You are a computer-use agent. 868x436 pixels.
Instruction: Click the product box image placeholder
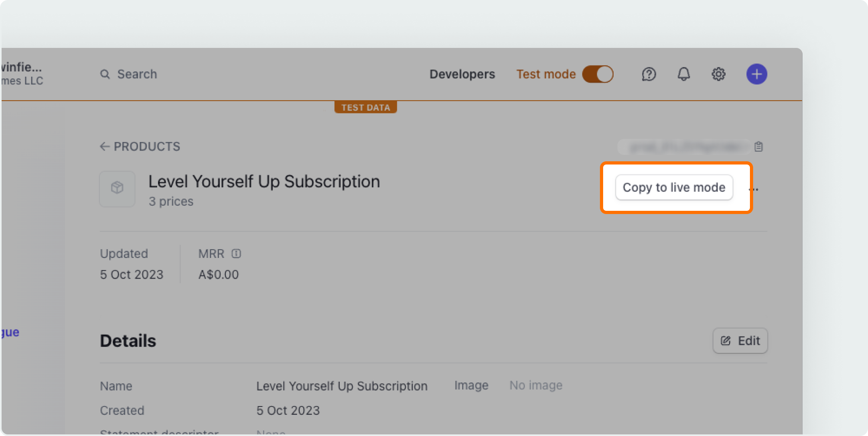pyautogui.click(x=117, y=189)
